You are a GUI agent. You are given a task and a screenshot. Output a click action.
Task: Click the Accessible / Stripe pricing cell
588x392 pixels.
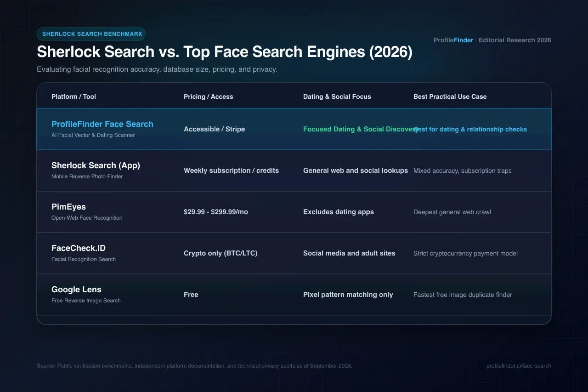click(214, 129)
